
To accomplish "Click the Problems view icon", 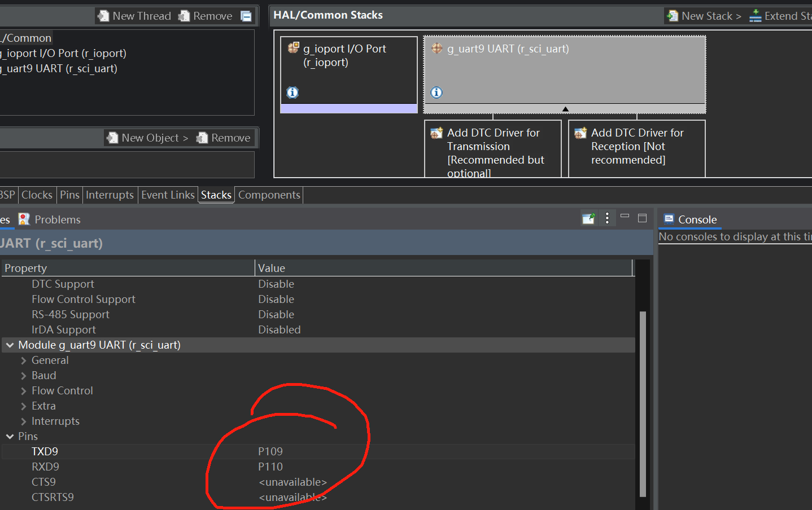I will tap(24, 219).
